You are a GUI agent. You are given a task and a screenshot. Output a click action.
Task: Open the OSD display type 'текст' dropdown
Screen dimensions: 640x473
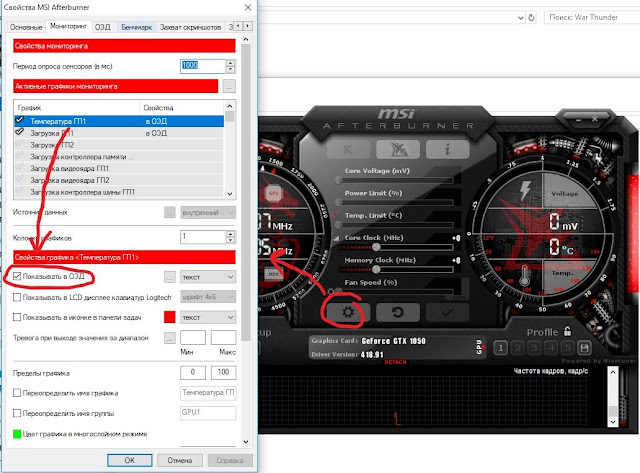[x=208, y=277]
